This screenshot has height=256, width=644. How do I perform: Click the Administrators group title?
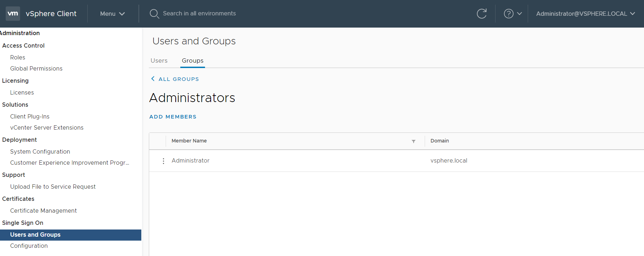(x=192, y=98)
